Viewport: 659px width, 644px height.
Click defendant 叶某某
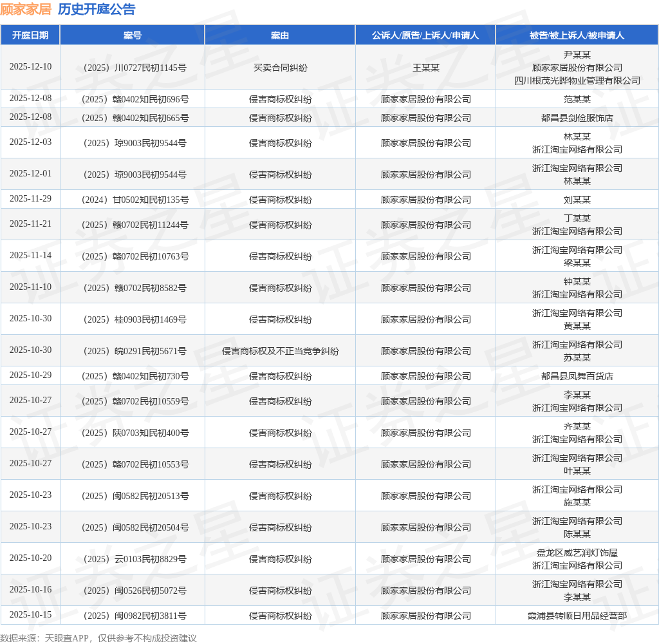pyautogui.click(x=577, y=471)
